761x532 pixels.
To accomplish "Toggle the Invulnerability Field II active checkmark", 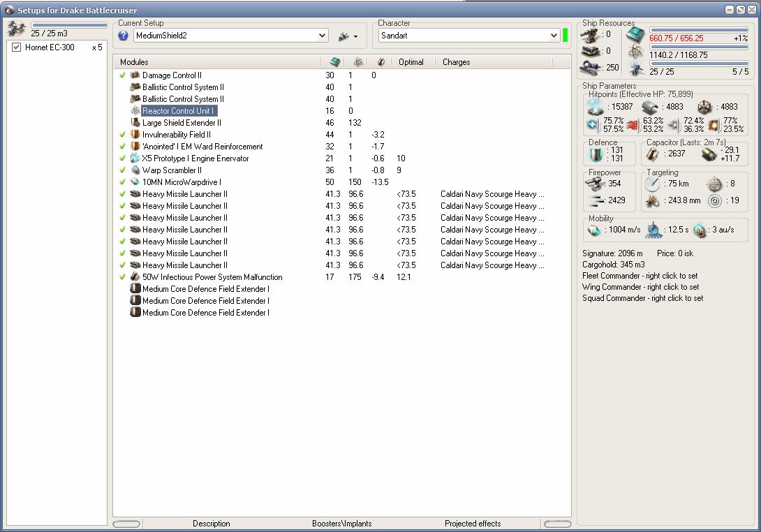I will point(122,135).
